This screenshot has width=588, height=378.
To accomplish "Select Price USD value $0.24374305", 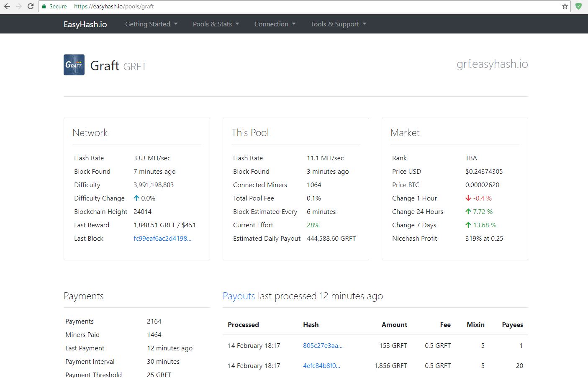I will pos(484,171).
